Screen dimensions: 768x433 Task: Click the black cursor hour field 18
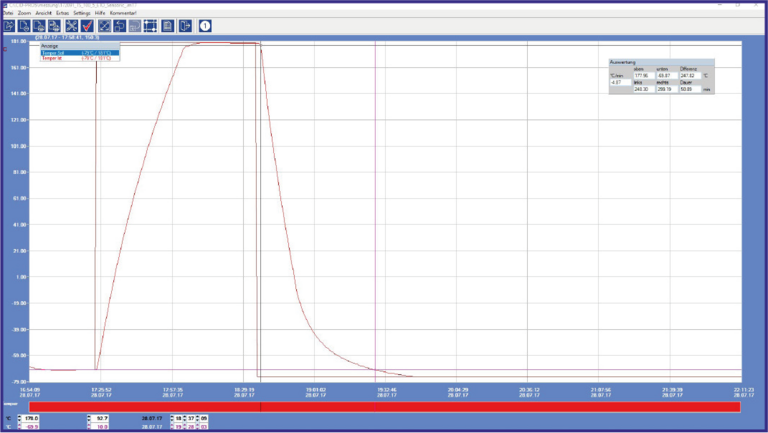pyautogui.click(x=179, y=419)
